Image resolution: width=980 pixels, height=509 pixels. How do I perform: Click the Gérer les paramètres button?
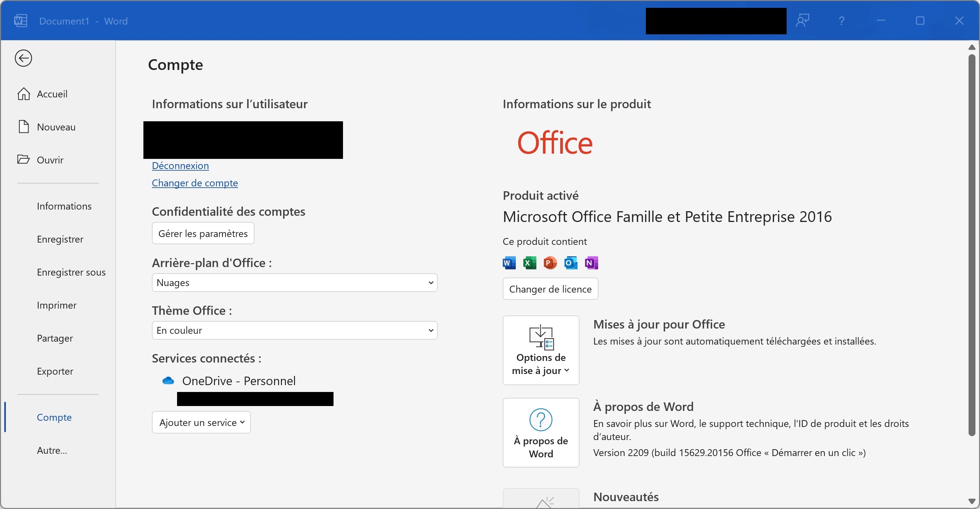click(x=203, y=233)
